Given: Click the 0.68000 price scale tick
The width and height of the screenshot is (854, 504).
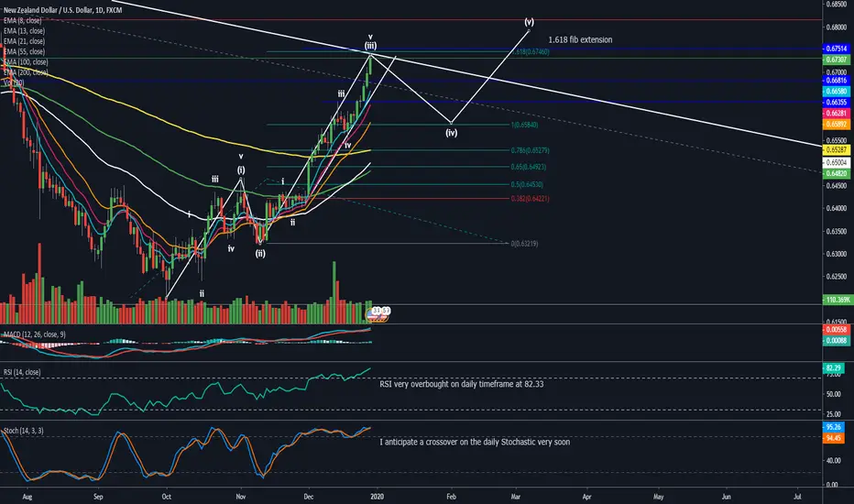Looking at the screenshot, I should pyautogui.click(x=837, y=27).
